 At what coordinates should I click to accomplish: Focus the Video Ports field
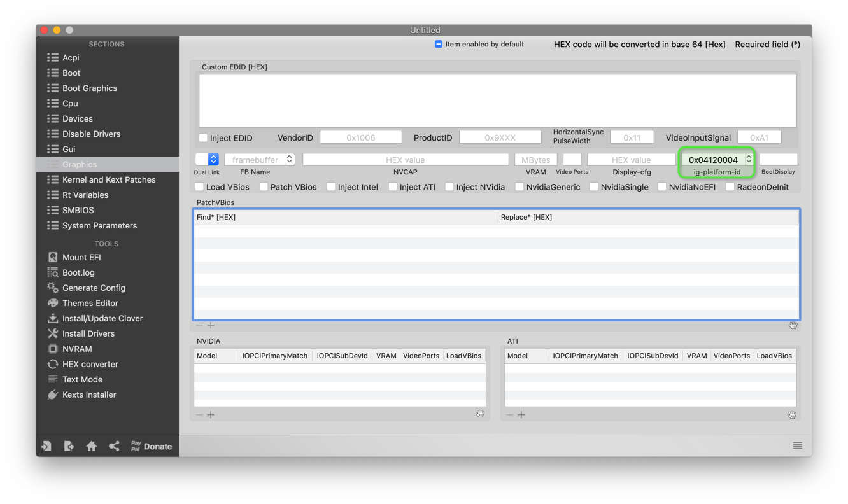572,160
